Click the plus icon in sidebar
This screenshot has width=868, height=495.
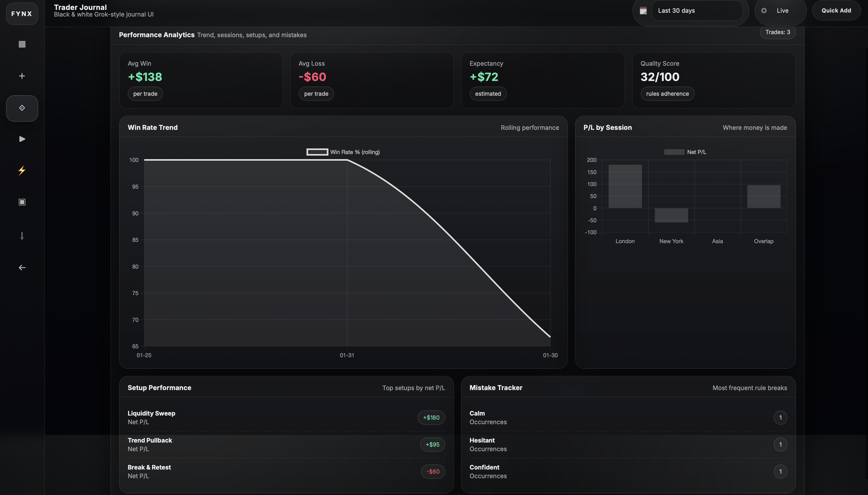click(x=22, y=76)
